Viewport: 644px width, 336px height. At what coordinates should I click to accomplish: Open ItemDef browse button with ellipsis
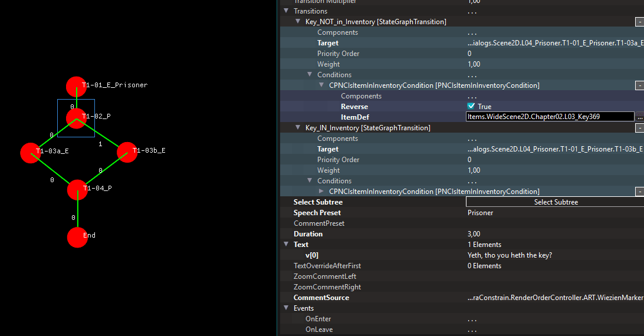[640, 117]
